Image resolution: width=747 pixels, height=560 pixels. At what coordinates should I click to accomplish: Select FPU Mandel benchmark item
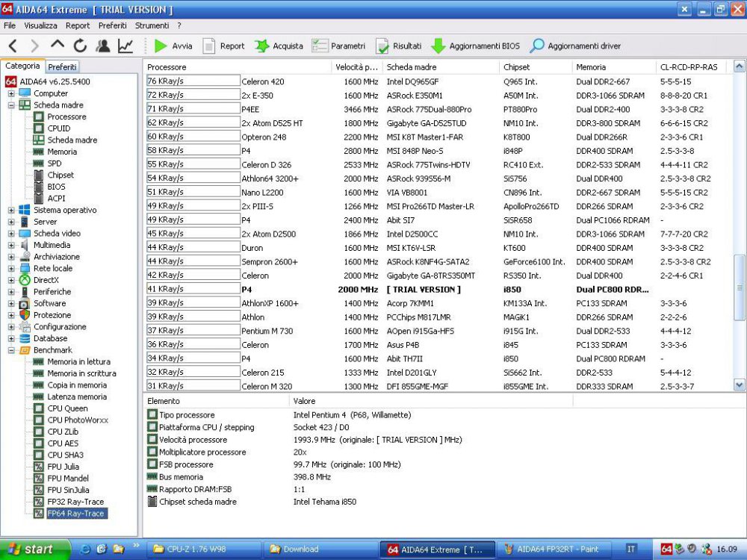point(67,479)
